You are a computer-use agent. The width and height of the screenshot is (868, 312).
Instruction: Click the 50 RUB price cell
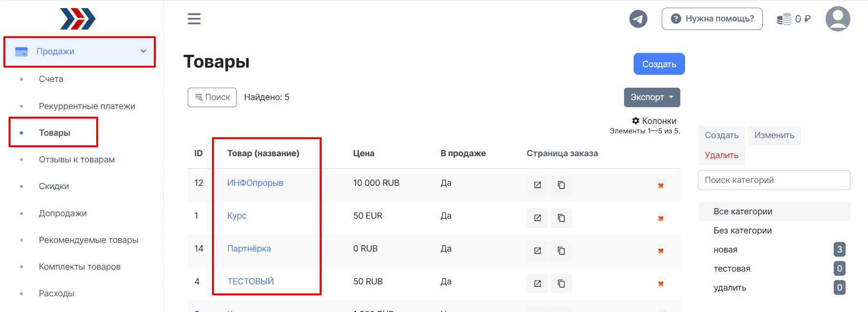368,282
